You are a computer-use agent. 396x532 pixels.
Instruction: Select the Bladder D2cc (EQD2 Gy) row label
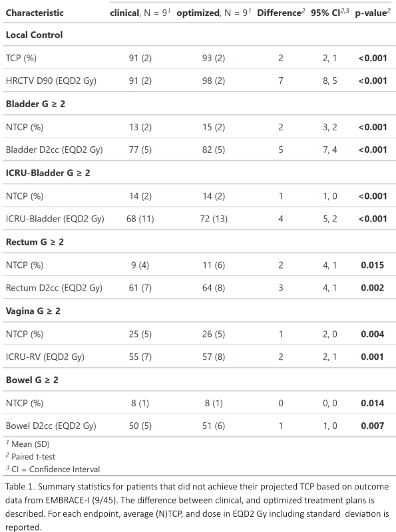click(54, 150)
